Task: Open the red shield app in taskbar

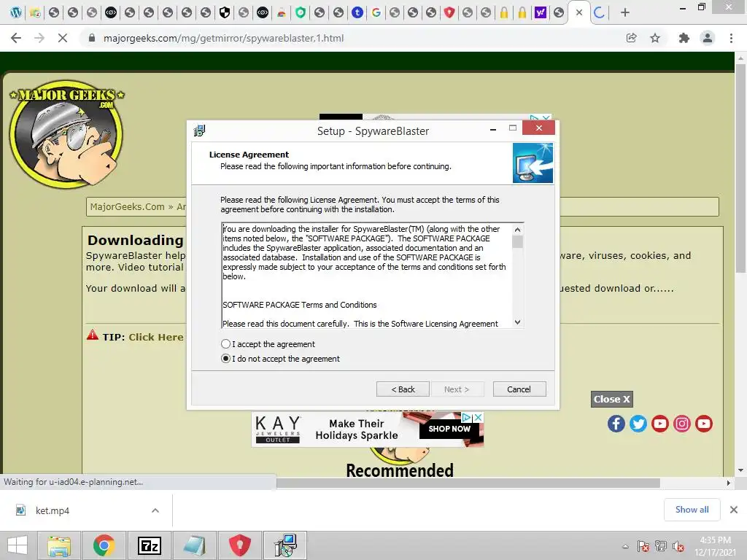Action: pyautogui.click(x=239, y=545)
